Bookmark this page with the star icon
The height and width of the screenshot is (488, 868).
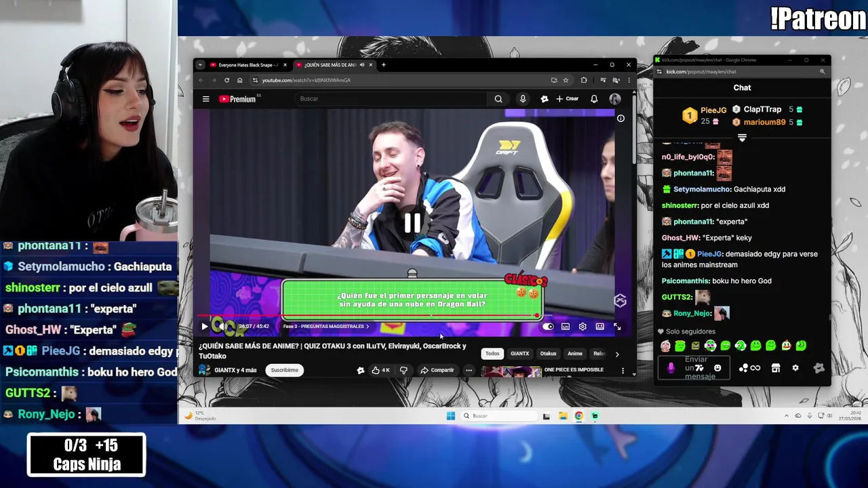566,80
